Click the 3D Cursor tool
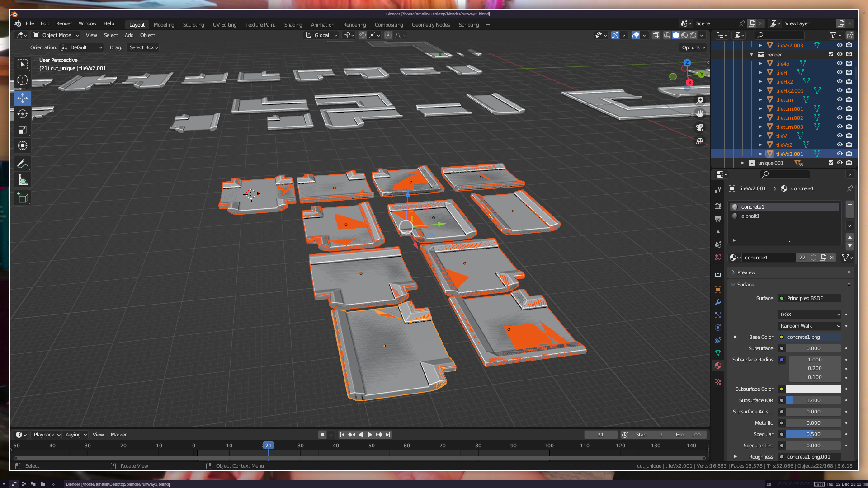 23,80
